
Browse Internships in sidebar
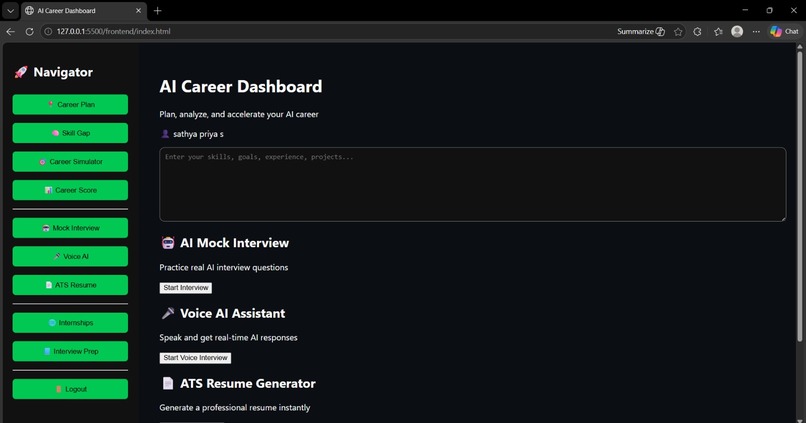pyautogui.click(x=70, y=323)
